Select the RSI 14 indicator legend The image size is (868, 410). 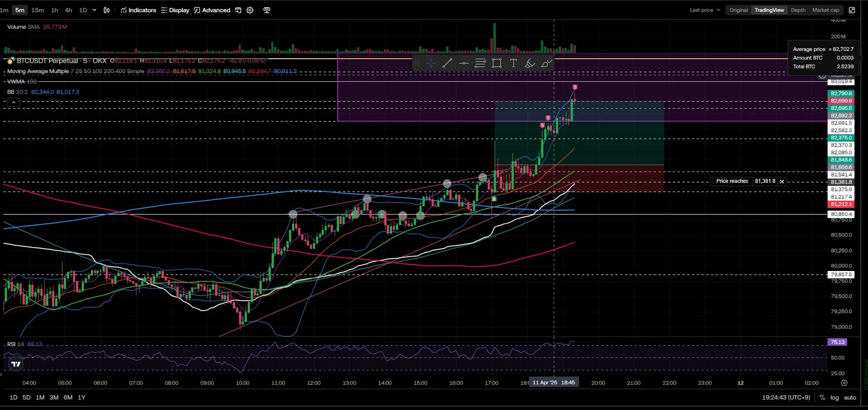[15, 344]
